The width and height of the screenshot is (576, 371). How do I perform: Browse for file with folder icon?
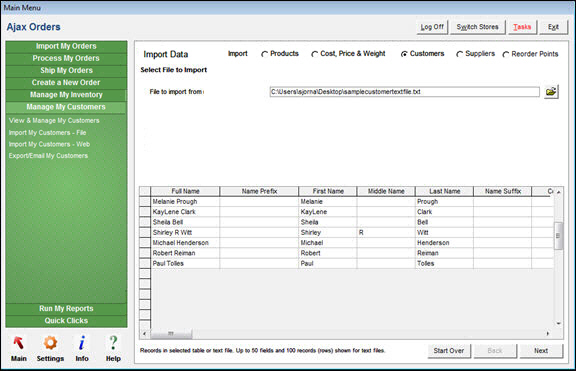(551, 91)
